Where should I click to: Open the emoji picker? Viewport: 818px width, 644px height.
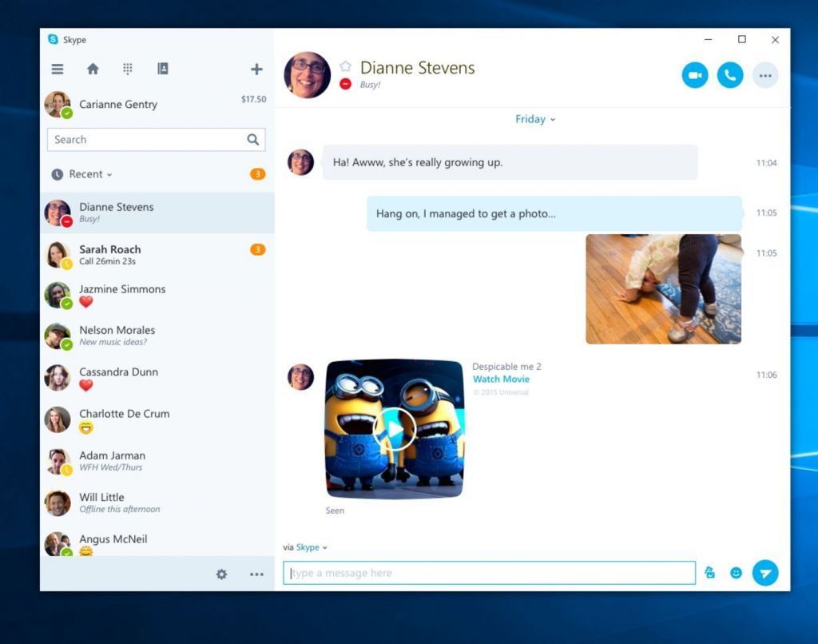[736, 573]
